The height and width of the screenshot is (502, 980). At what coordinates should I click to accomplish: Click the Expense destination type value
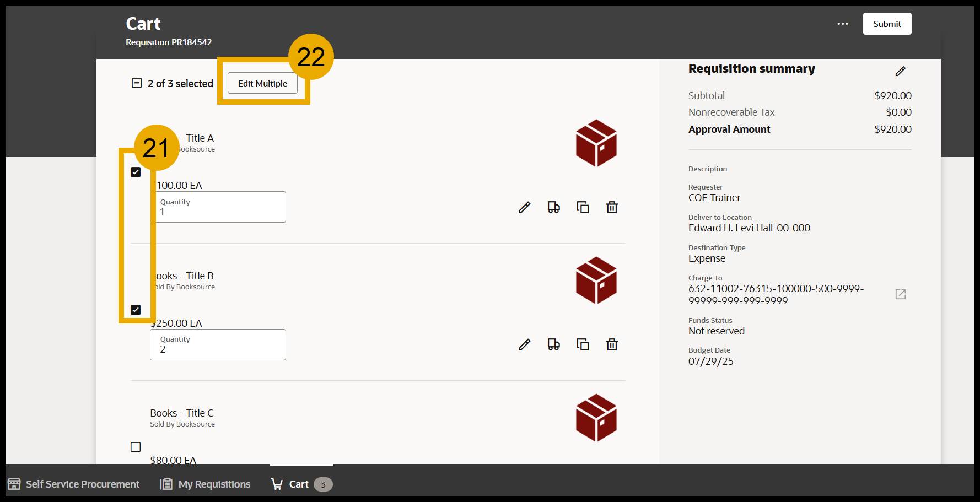point(707,258)
